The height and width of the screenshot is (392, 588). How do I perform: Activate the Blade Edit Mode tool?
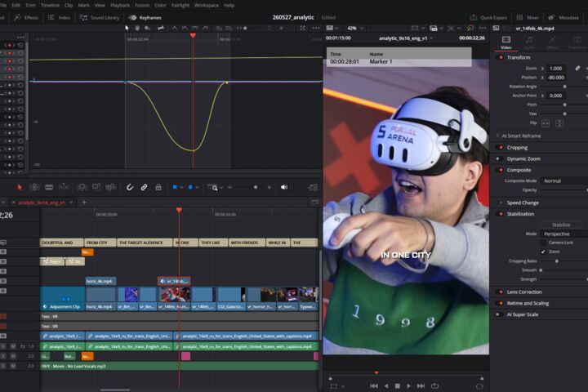[49, 187]
